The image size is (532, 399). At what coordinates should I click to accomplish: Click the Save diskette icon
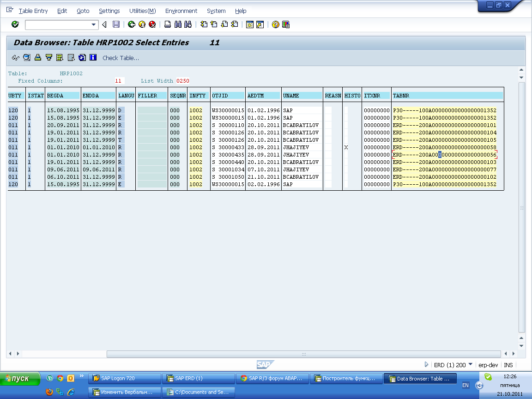(116, 24)
